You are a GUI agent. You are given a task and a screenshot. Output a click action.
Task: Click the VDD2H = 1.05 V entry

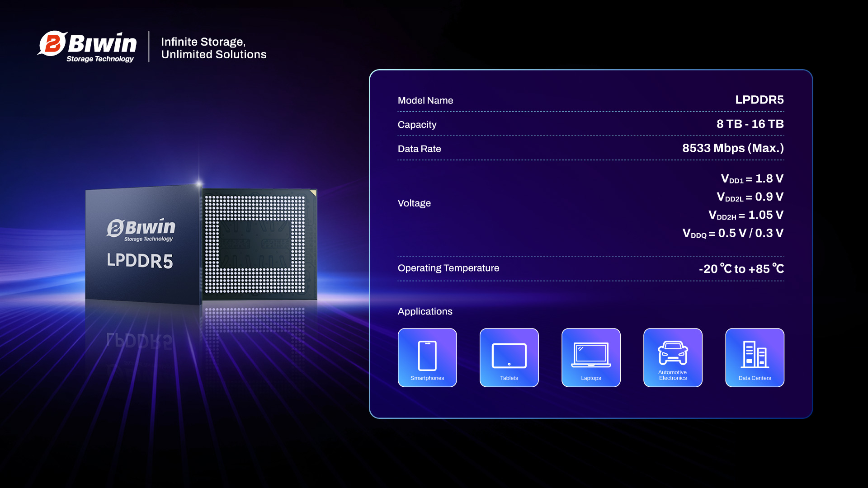(745, 215)
